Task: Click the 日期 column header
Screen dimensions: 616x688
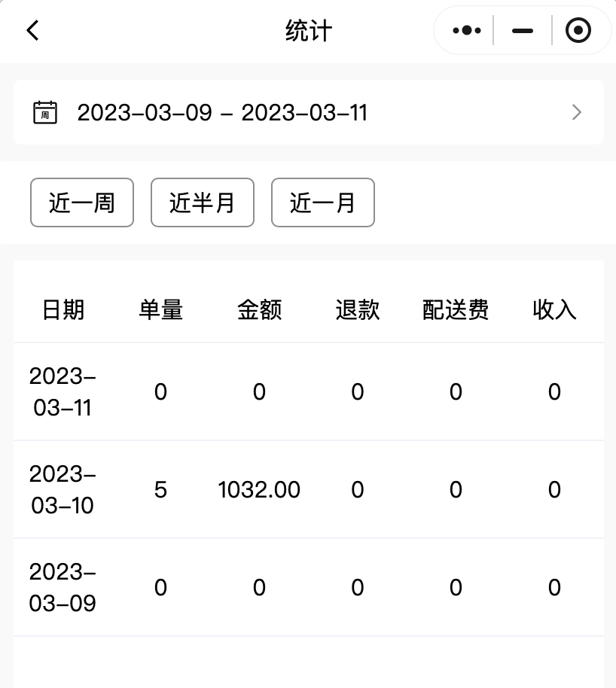Action: click(x=63, y=309)
